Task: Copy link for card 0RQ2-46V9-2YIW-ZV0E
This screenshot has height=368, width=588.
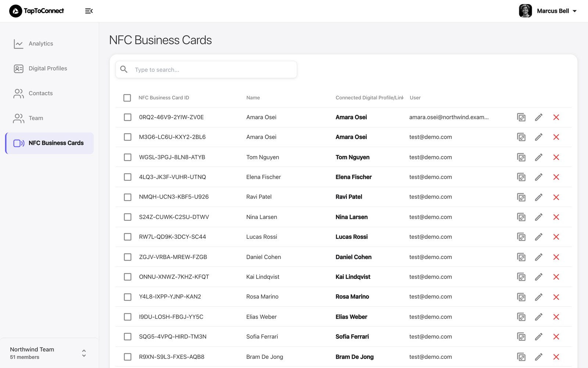Action: 521,117
